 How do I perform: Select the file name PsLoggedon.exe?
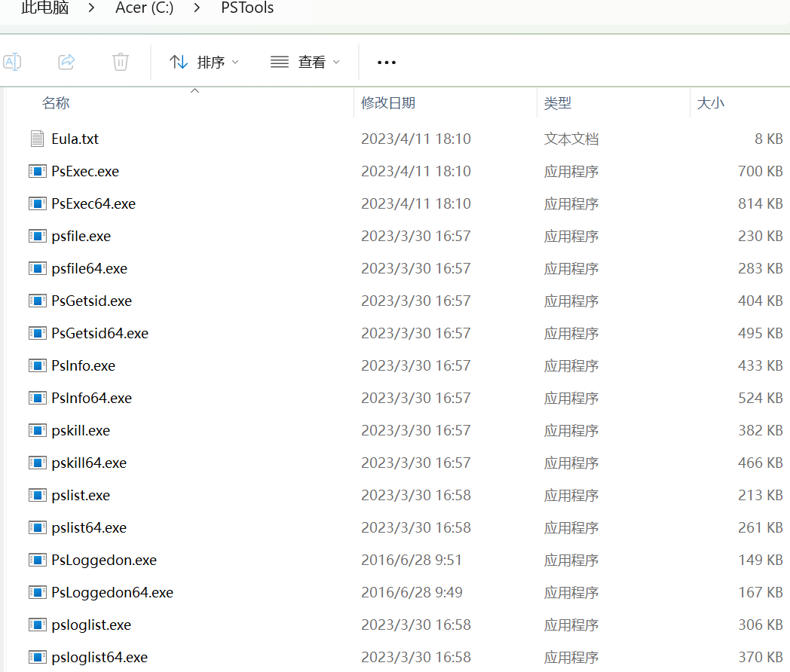coord(104,560)
